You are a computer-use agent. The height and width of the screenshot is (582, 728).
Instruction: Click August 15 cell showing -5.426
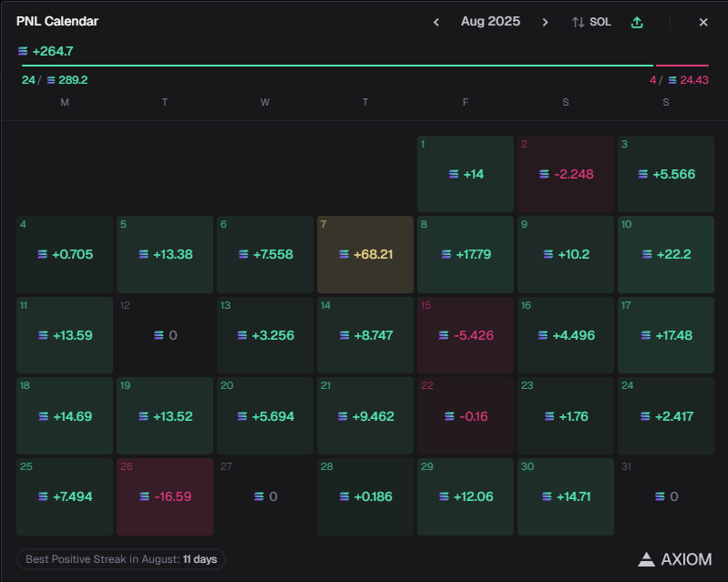pyautogui.click(x=465, y=335)
